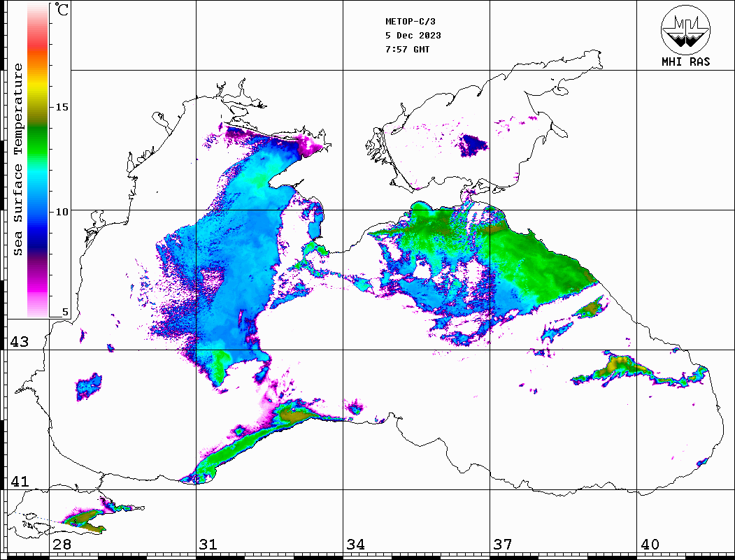This screenshot has height=560, width=735.
Task: Click the MHI RAS circular logo
Action: click(x=686, y=29)
